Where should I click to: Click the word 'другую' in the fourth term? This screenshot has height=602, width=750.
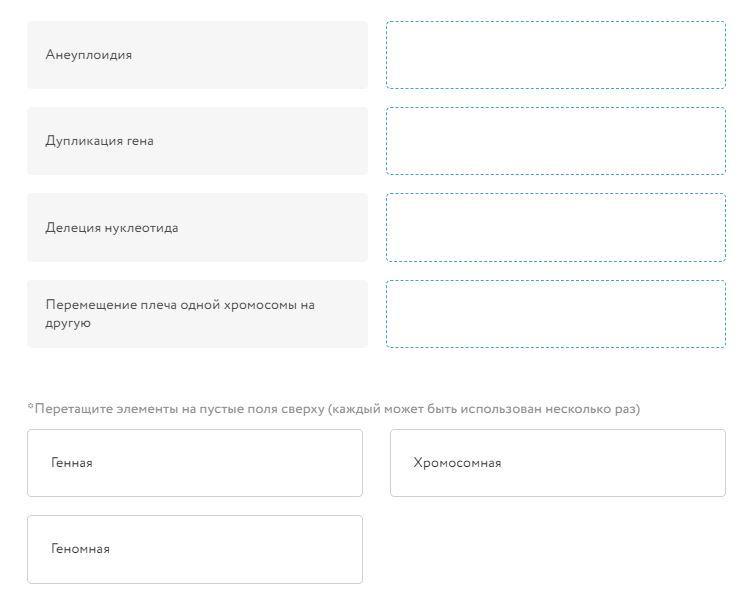(x=68, y=324)
